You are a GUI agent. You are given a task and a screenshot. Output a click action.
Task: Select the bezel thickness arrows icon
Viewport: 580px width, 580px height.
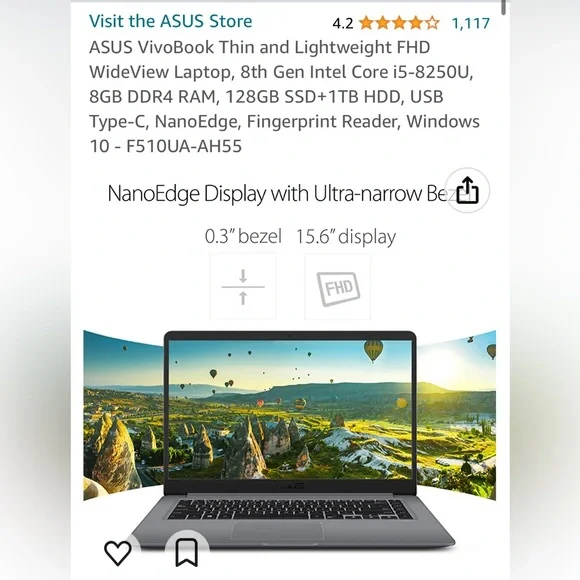click(x=243, y=287)
